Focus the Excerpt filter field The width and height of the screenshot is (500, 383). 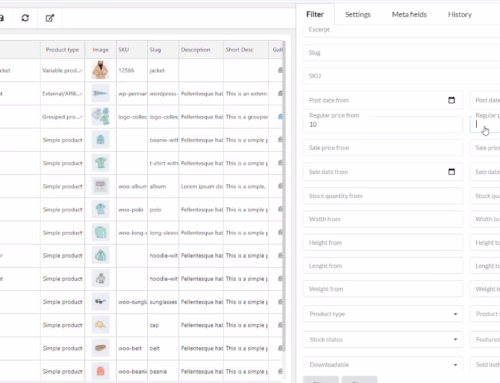click(401, 30)
